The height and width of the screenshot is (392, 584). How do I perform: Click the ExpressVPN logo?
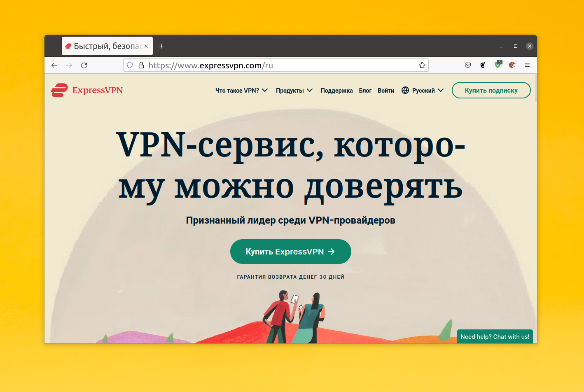tap(87, 90)
